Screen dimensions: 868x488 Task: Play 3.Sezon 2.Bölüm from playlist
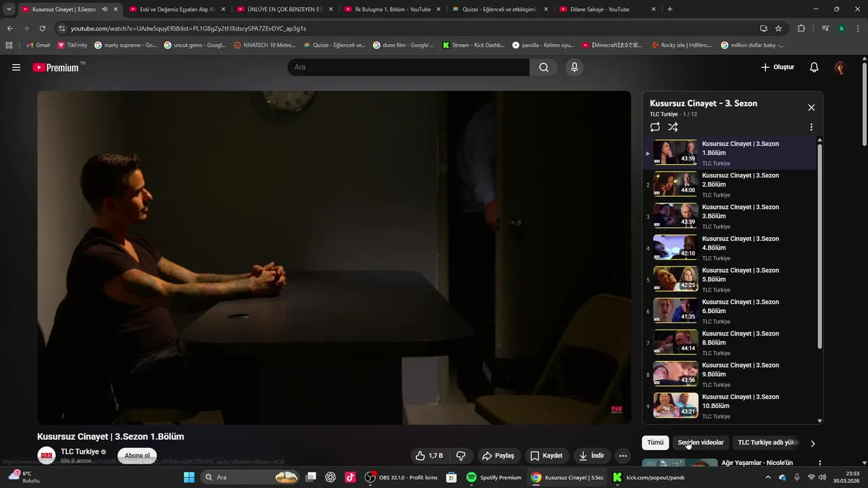(x=729, y=184)
